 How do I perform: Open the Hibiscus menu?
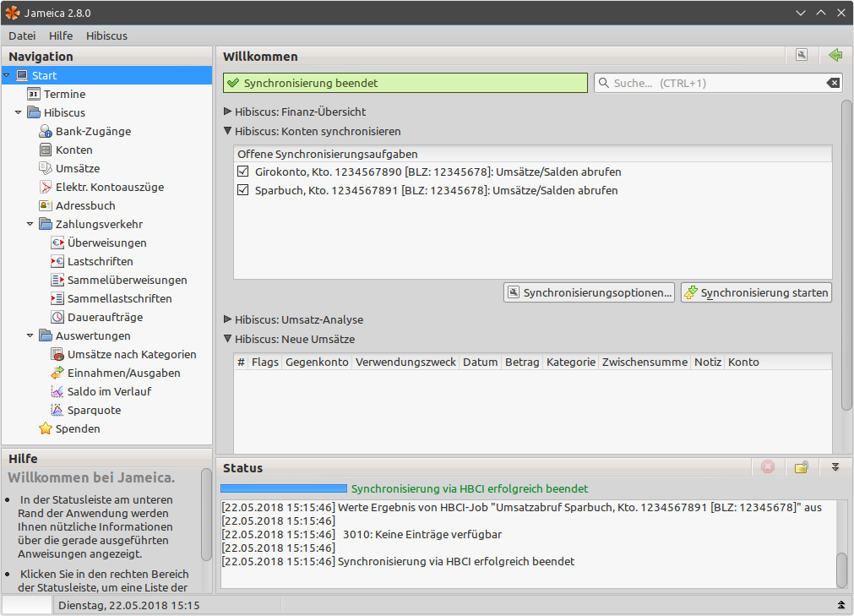click(x=106, y=35)
